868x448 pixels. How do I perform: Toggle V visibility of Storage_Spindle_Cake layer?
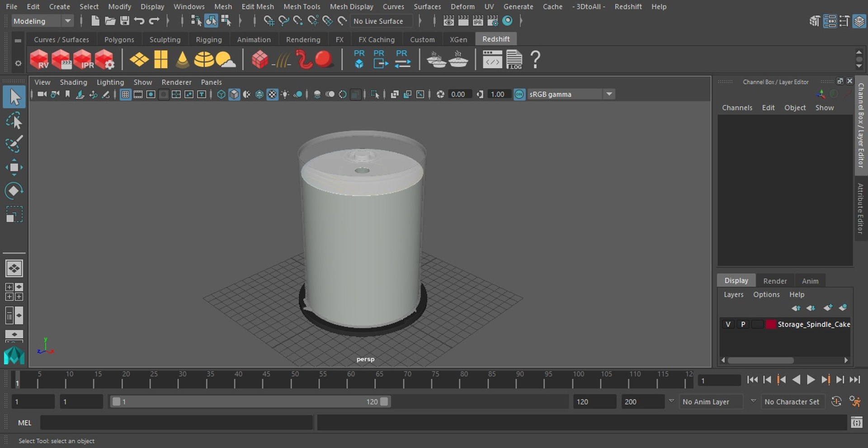point(728,324)
